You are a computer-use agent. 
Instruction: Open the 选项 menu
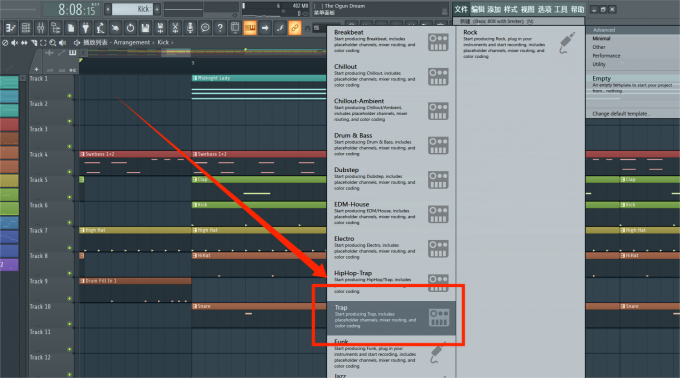click(x=544, y=9)
